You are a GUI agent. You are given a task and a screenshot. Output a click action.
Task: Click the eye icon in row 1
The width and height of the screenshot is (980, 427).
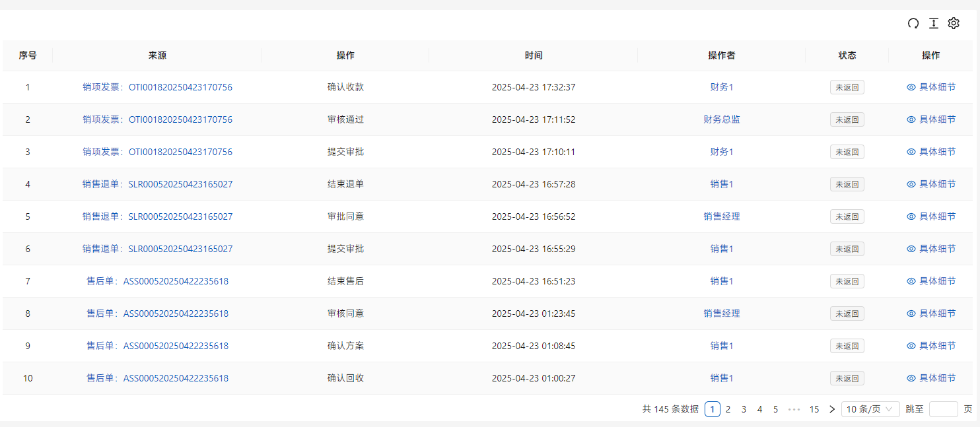coord(911,87)
